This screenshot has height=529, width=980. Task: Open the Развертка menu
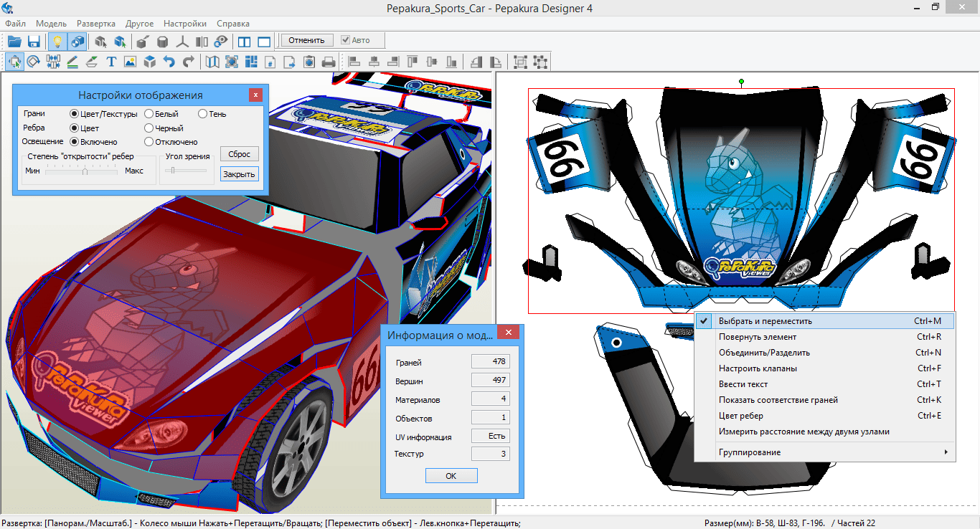[x=96, y=24]
